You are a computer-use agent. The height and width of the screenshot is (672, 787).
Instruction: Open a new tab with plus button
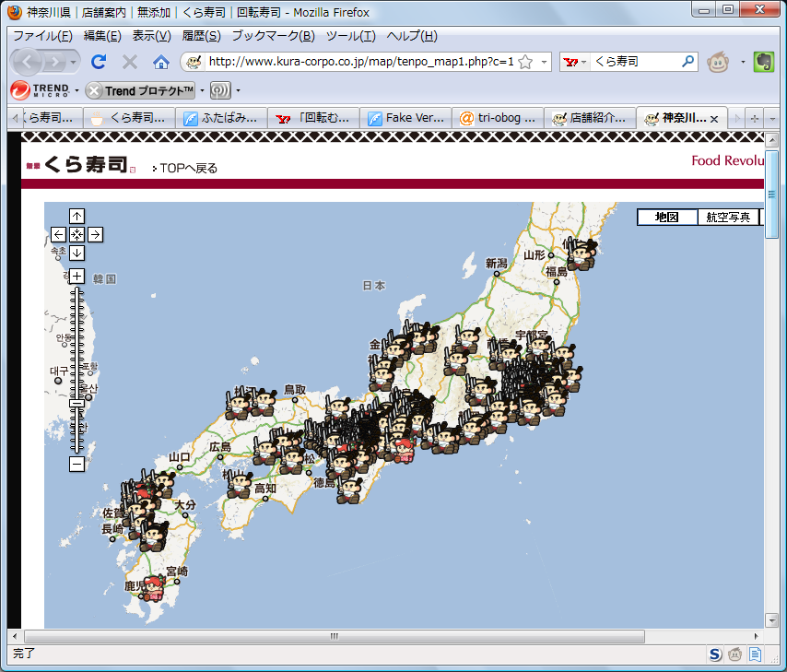tap(754, 119)
